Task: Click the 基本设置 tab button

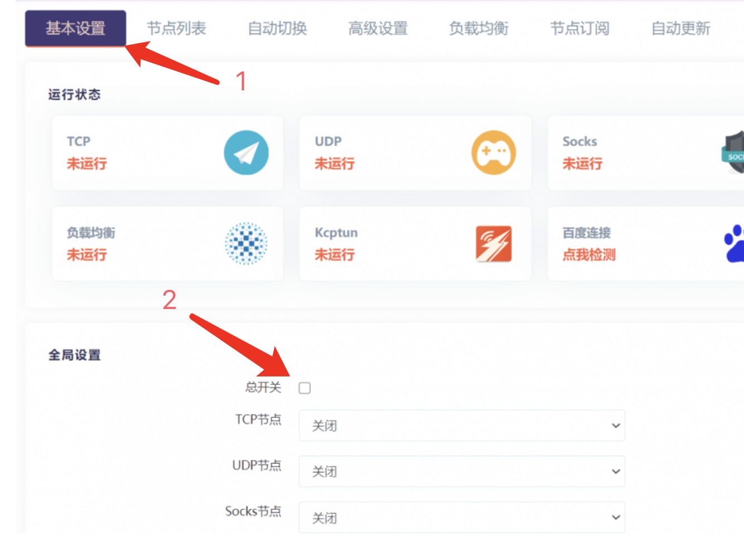Action: pos(75,28)
